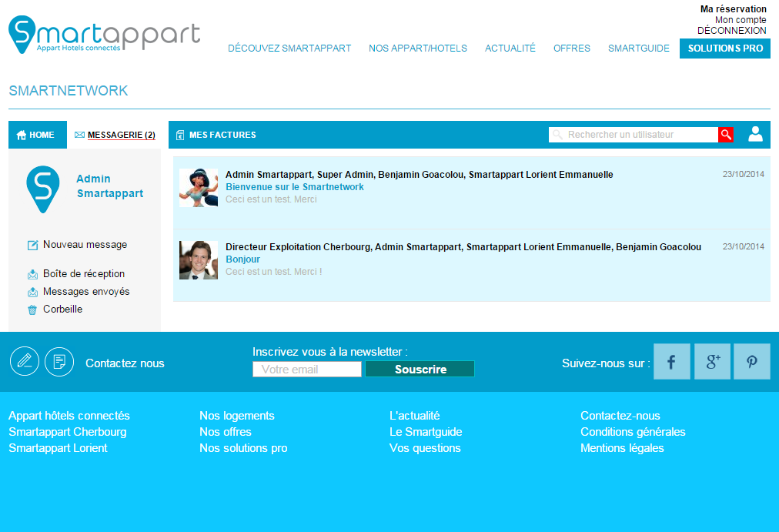The image size is (779, 532).
Task: Click the Smartappart logo
Action: click(x=104, y=37)
